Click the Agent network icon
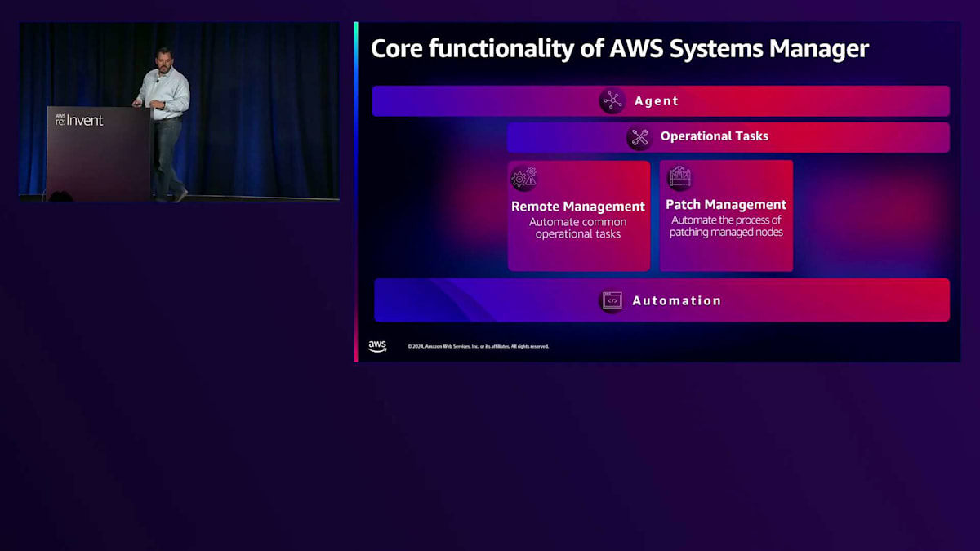 click(x=612, y=101)
